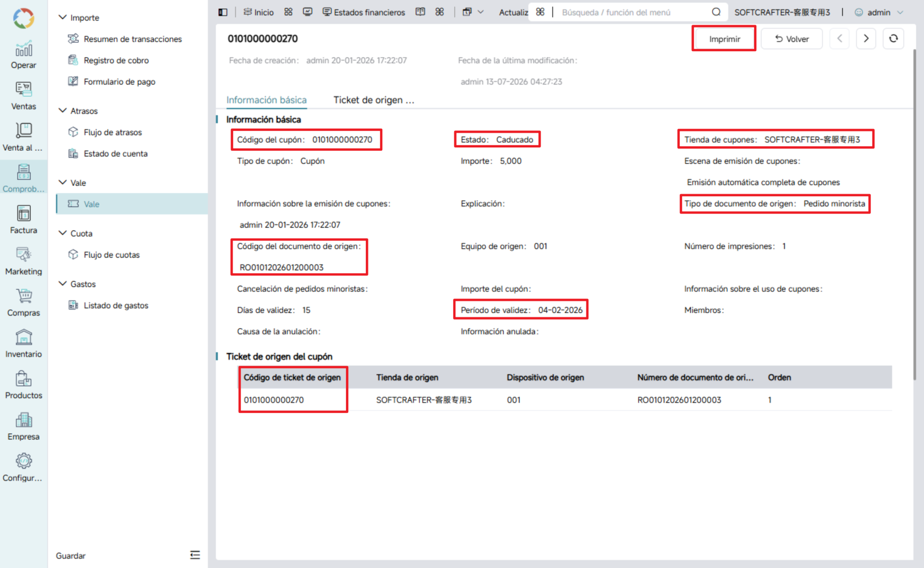Open the Ventas module
The height and width of the screenshot is (568, 924).
[24, 96]
